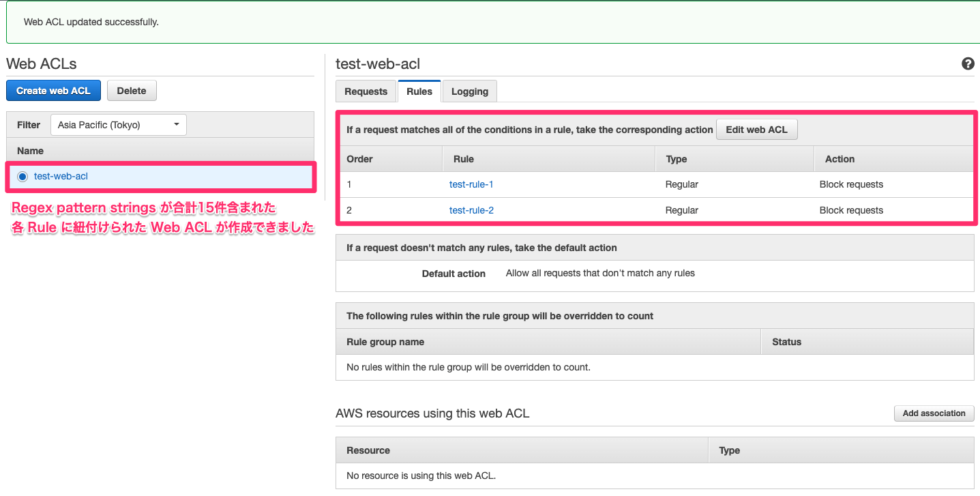Viewport: 980px width, 496px height.
Task: Select the Action column header
Action: tap(839, 158)
